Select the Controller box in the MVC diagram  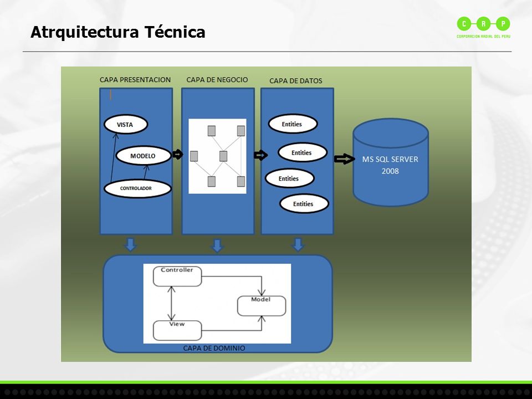click(x=177, y=276)
